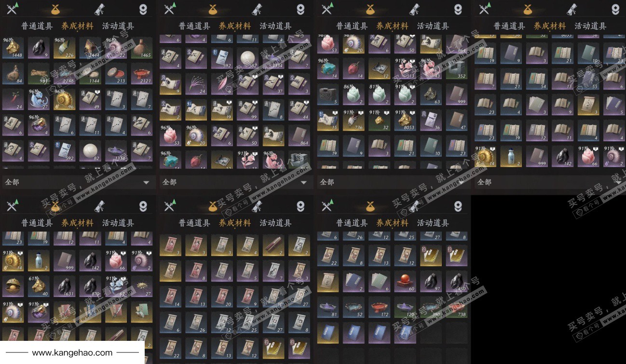Select the red orb item showing 60

[405, 281]
